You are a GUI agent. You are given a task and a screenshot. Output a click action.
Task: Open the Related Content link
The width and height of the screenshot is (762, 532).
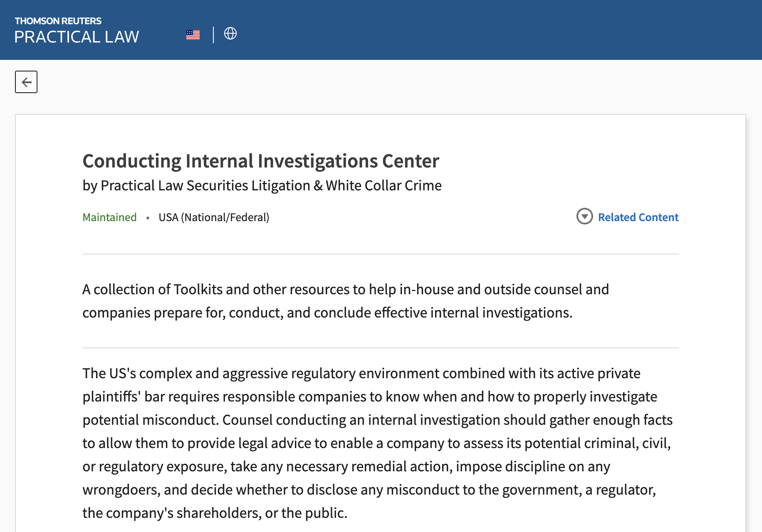(x=638, y=217)
